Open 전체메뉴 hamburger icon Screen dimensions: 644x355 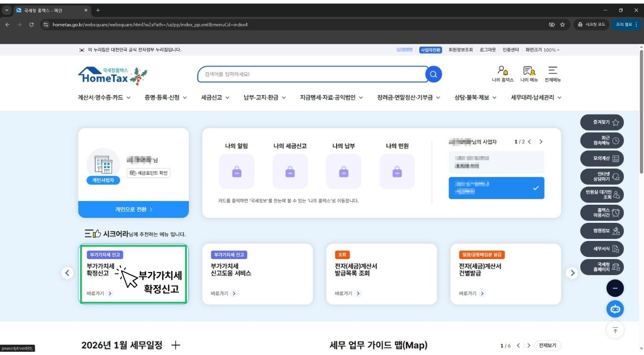coord(552,74)
